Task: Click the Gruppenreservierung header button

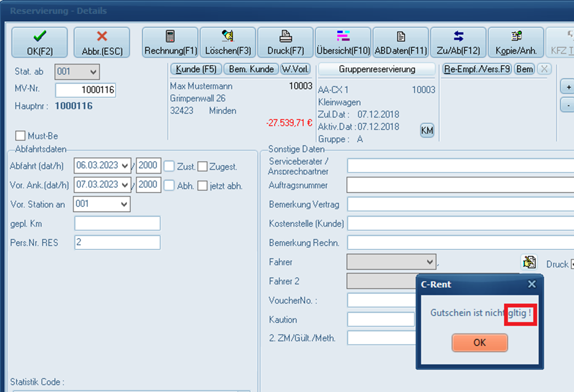Action: pyautogui.click(x=377, y=69)
